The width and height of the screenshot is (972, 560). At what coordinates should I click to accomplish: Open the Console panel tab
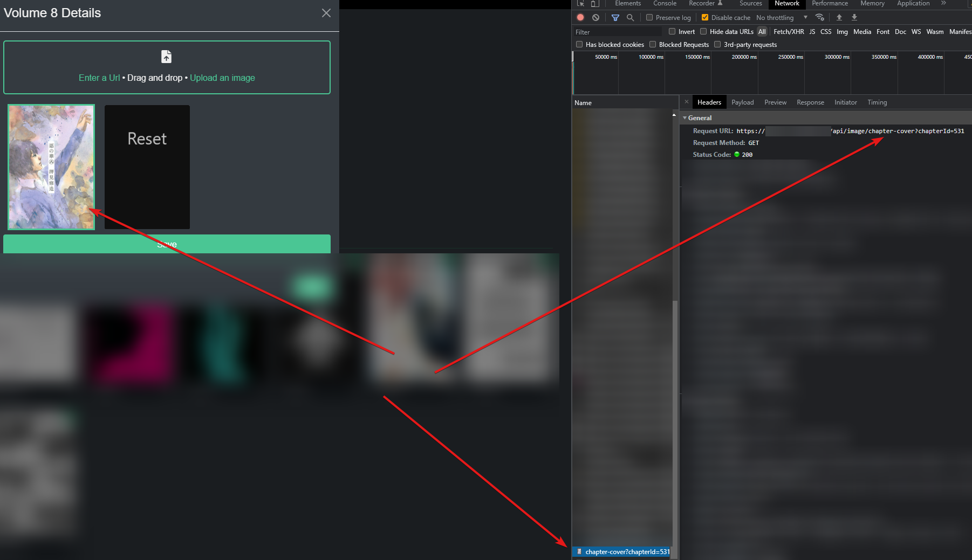click(665, 3)
